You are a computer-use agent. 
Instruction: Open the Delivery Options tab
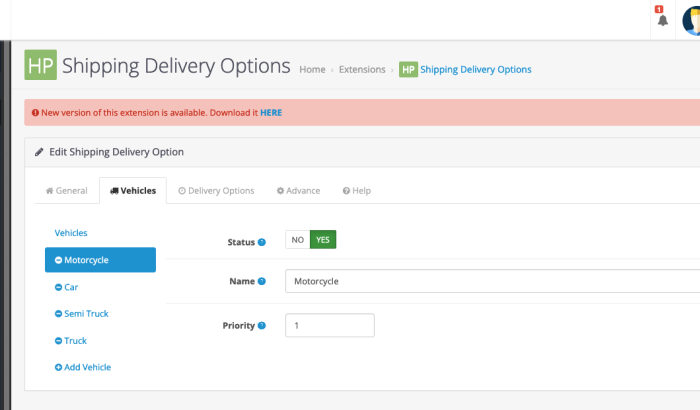point(217,191)
